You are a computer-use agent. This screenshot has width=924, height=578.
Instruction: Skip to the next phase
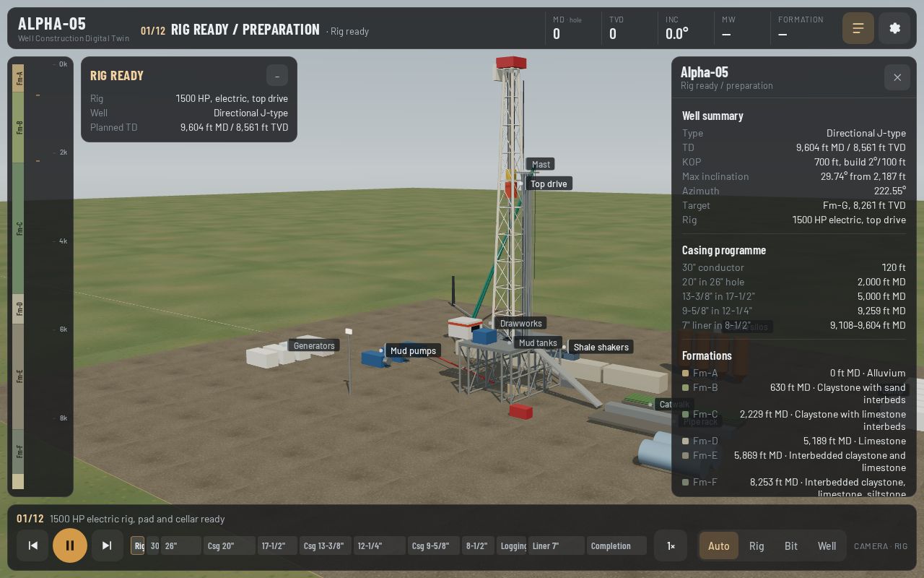(107, 545)
